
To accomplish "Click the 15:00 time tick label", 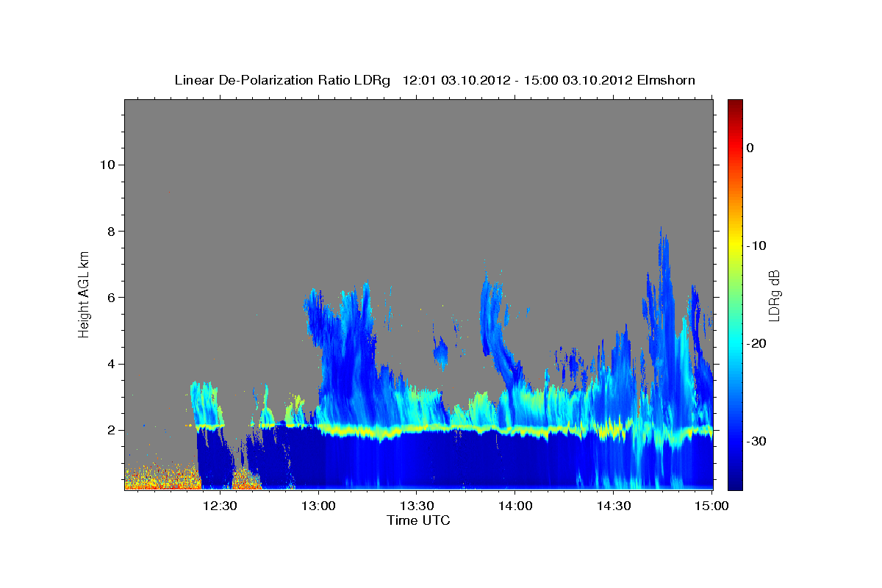I will pos(712,506).
